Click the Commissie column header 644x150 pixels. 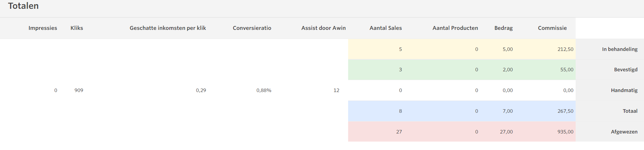coord(553,28)
